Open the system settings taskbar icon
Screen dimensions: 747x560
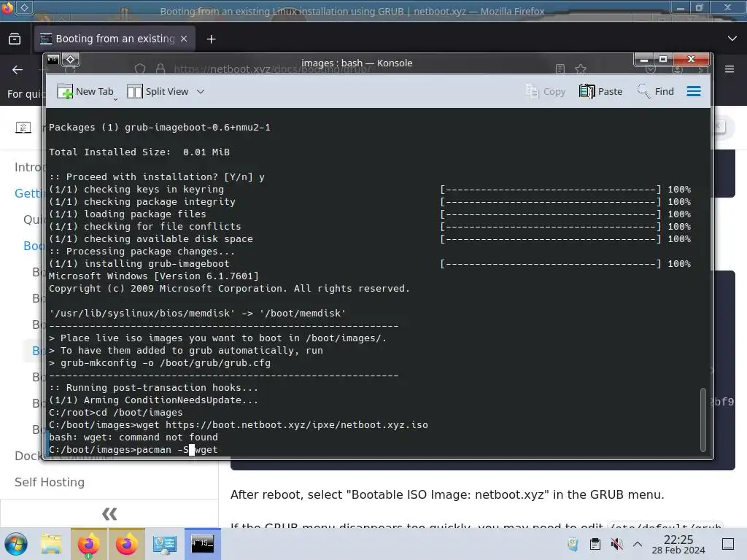(164, 544)
